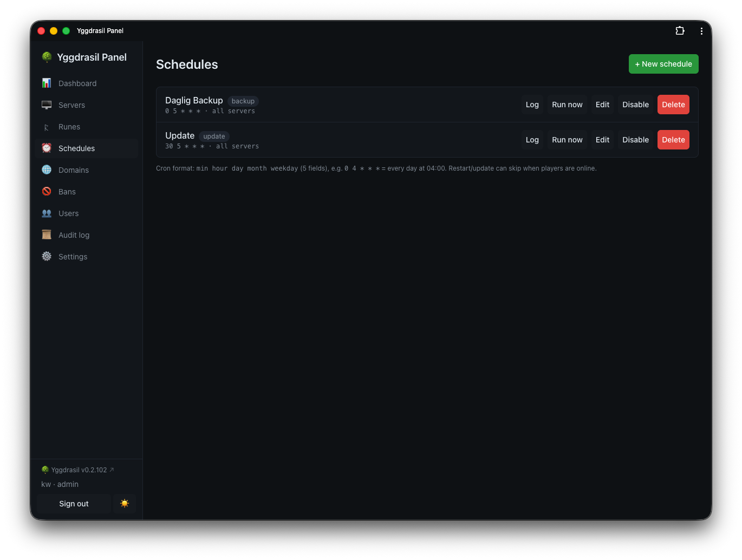Click the Users people icon

(47, 213)
